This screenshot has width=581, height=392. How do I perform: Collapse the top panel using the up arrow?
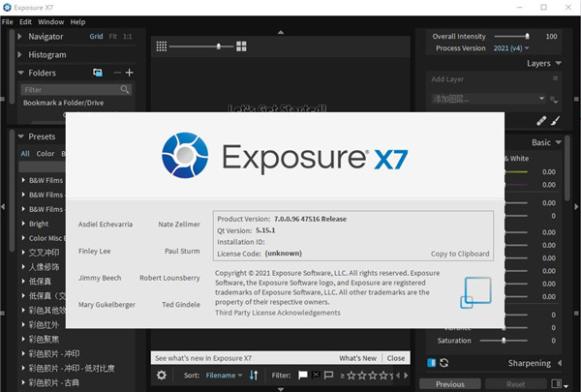click(281, 32)
